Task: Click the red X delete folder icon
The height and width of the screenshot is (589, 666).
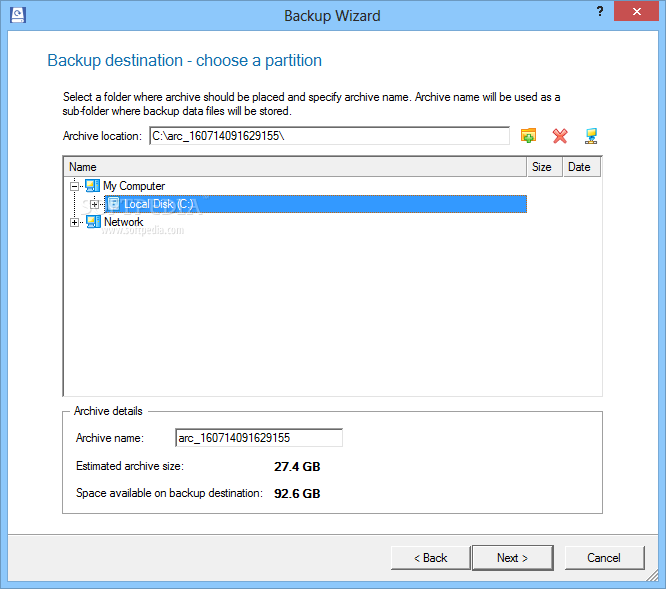Action: pos(560,136)
